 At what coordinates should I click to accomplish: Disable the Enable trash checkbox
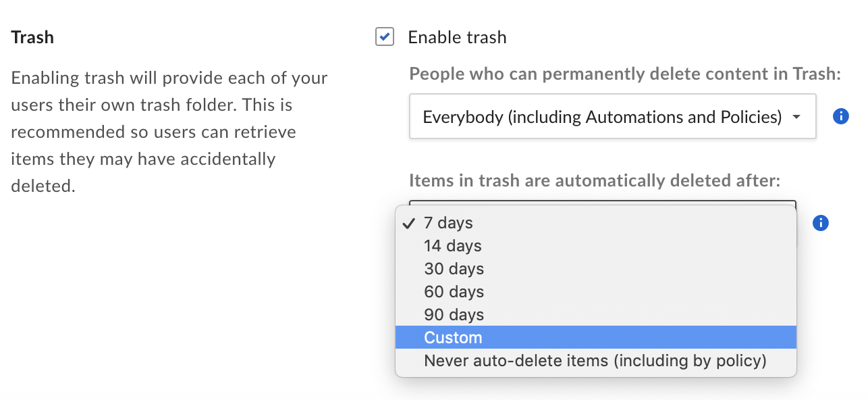384,37
